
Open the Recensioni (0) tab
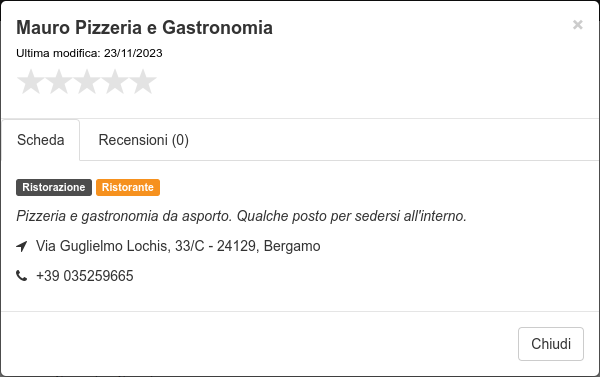(x=143, y=140)
